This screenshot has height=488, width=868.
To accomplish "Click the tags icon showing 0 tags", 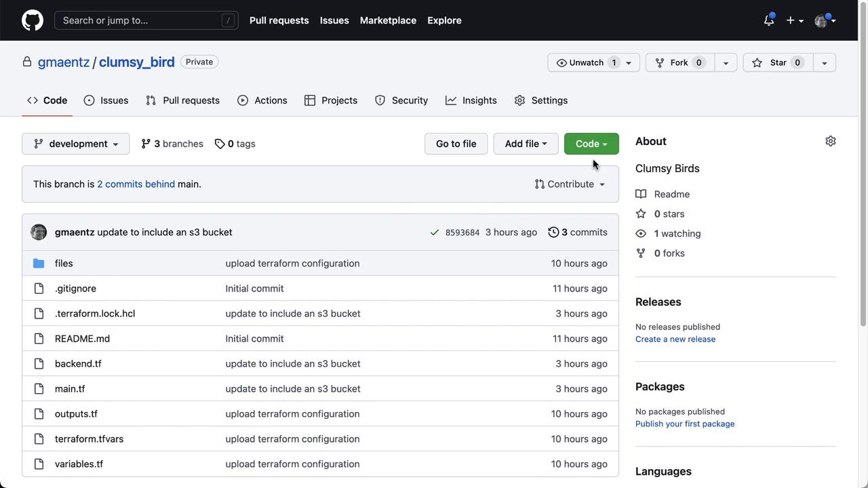I will tap(220, 144).
